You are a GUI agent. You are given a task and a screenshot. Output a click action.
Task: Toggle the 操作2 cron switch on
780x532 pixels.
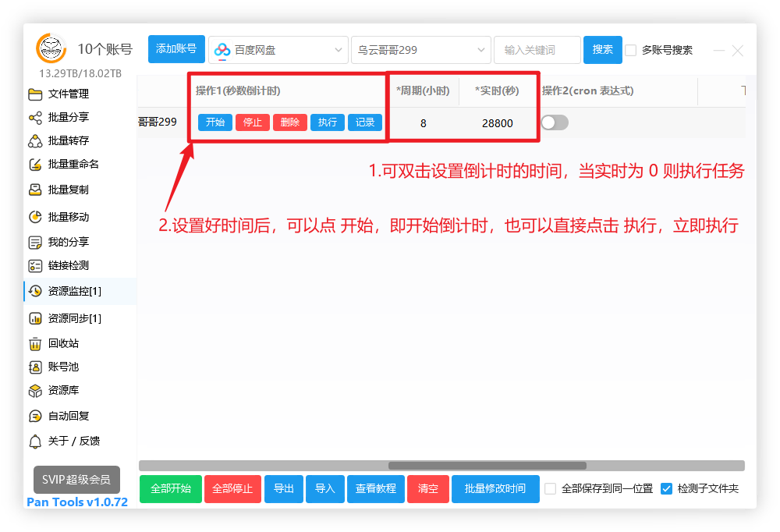tap(555, 122)
